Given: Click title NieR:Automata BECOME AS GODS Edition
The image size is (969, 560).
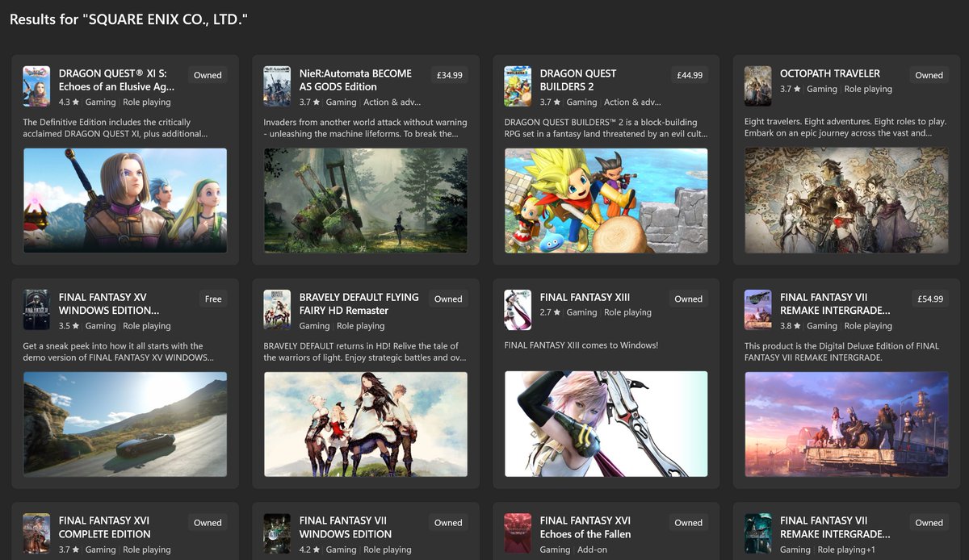Looking at the screenshot, I should (x=355, y=80).
